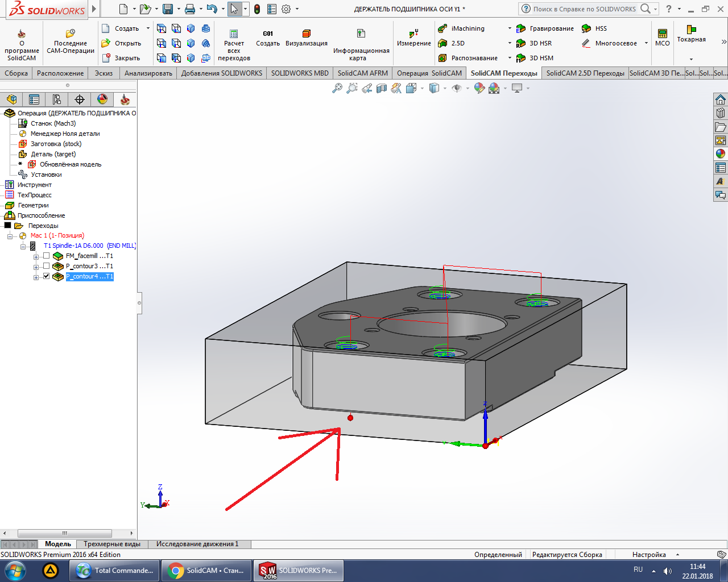Image resolution: width=728 pixels, height=582 pixels.
Task: Switch to Chrome SolidCAM taskbar window
Action: [206, 571]
